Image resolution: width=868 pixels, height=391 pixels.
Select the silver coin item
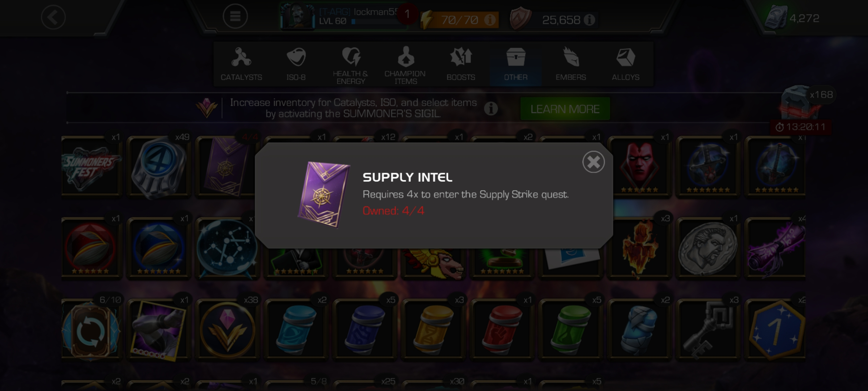(x=707, y=248)
